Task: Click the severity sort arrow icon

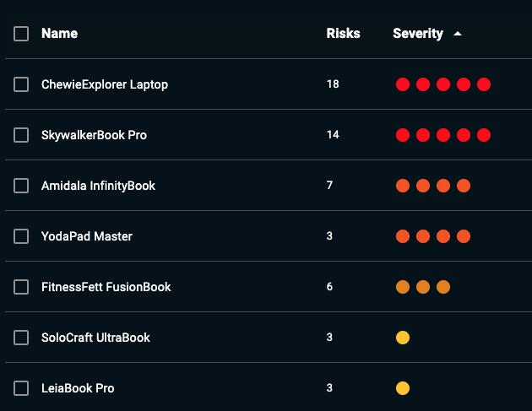Action: pyautogui.click(x=458, y=34)
